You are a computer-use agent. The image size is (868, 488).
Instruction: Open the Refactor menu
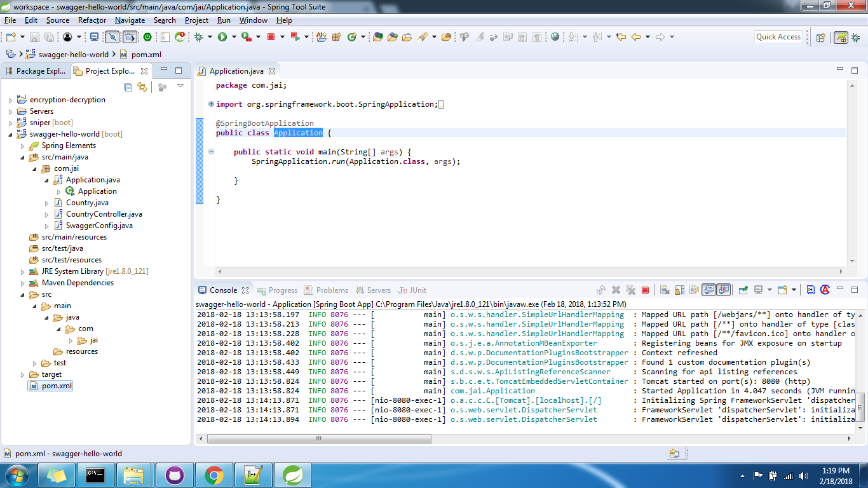[x=92, y=20]
